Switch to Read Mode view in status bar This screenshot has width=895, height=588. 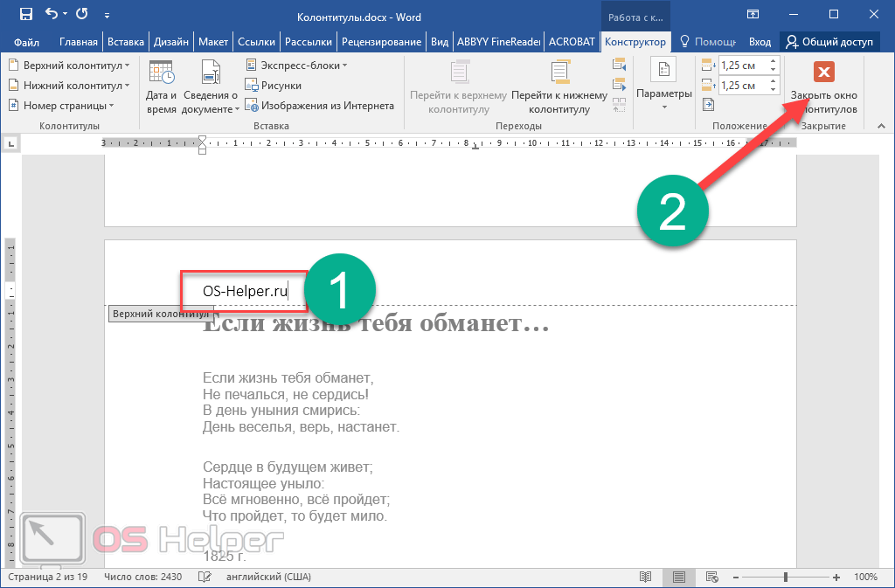pos(645,577)
